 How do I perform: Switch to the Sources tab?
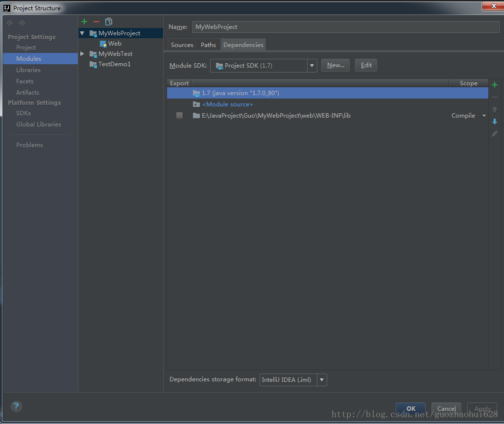pyautogui.click(x=182, y=45)
